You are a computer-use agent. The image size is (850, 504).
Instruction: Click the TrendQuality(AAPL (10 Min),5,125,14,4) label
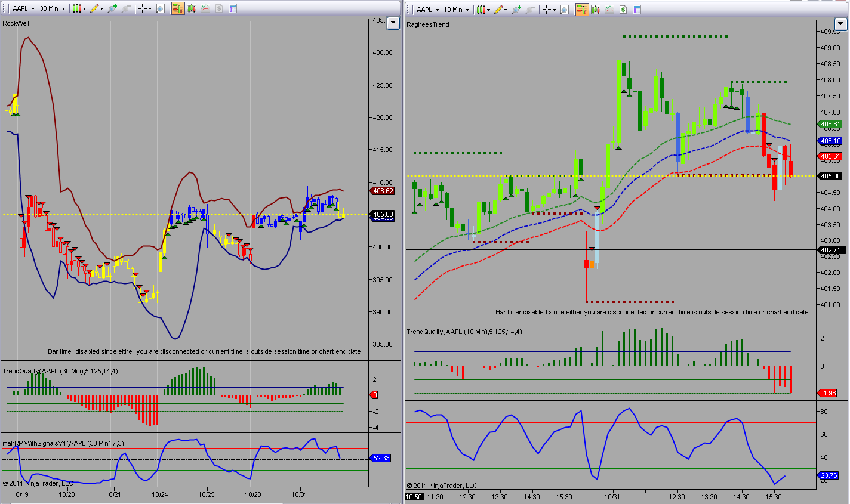point(464,332)
